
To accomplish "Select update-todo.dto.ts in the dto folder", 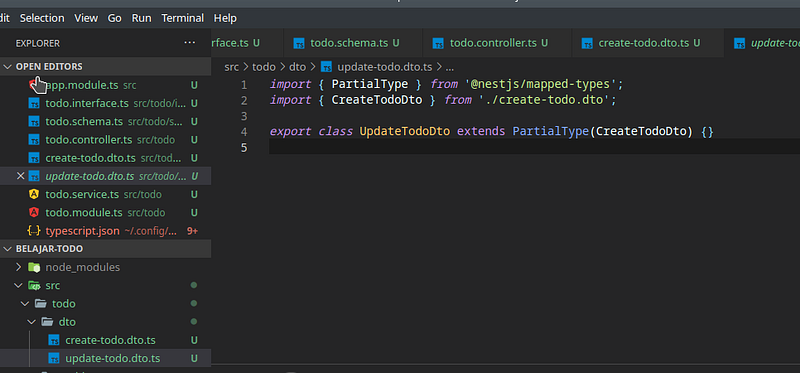I will click(106, 358).
